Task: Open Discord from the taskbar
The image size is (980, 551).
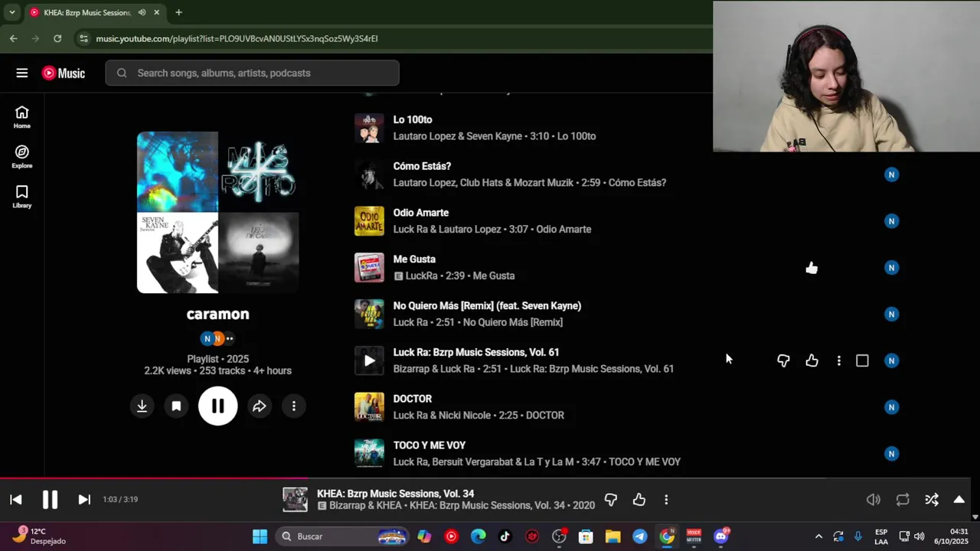Action: click(x=720, y=536)
